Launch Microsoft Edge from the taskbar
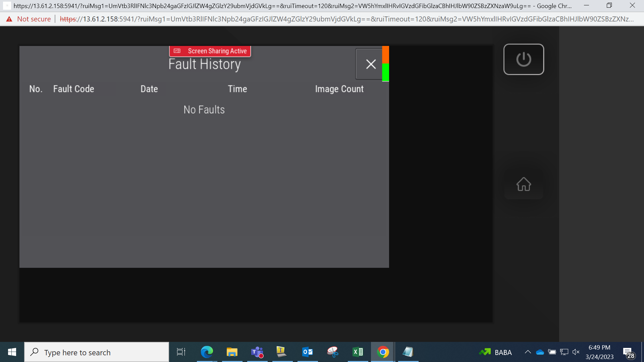644x362 pixels. [207, 352]
